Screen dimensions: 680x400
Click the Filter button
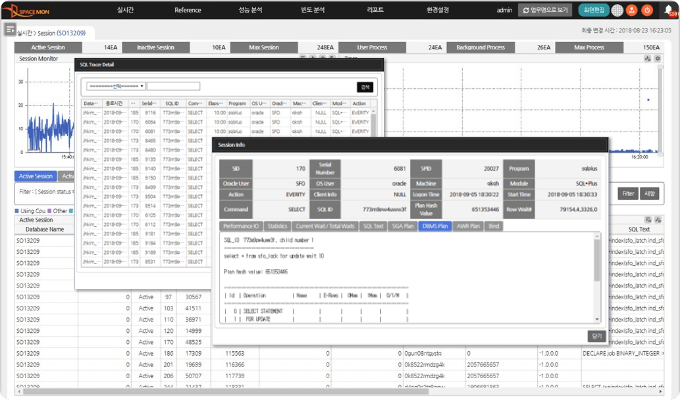628,193
